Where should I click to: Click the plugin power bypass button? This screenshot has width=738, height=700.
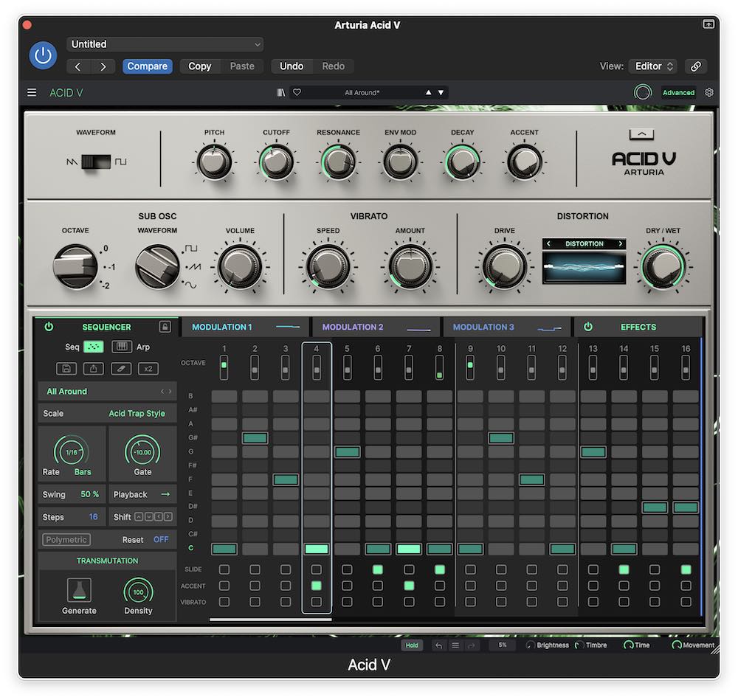tap(43, 55)
